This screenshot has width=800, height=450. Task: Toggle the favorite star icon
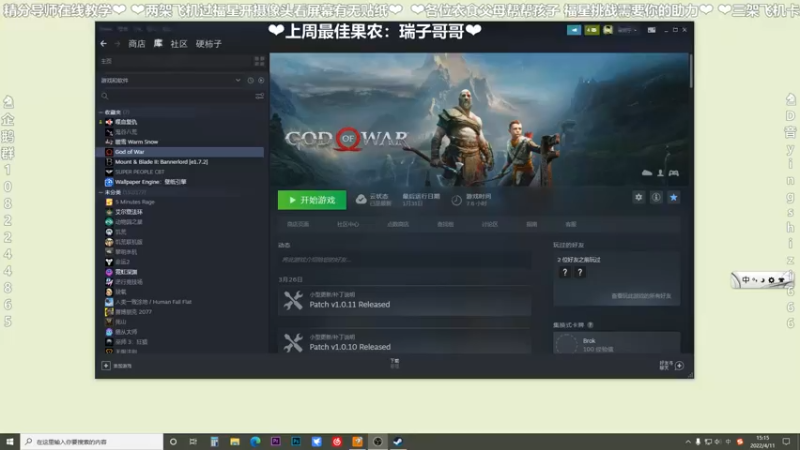point(673,197)
